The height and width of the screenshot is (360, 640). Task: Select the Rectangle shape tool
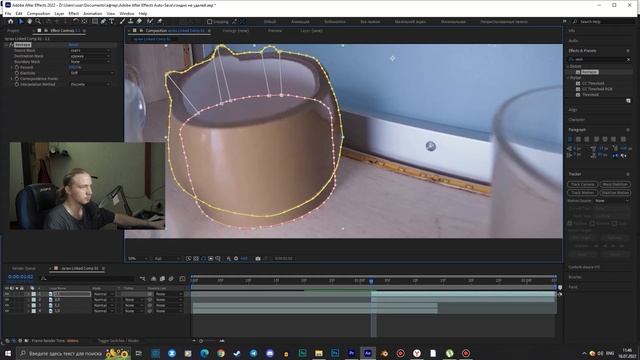(95, 21)
